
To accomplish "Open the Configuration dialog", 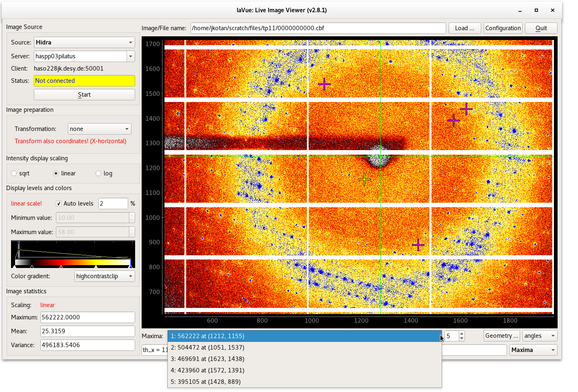I will pyautogui.click(x=503, y=28).
